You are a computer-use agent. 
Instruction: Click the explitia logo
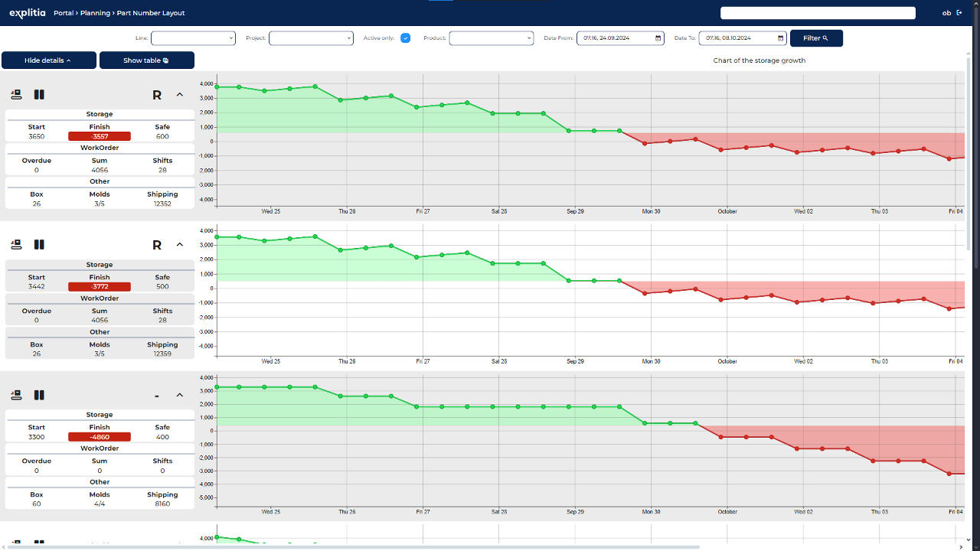click(28, 13)
